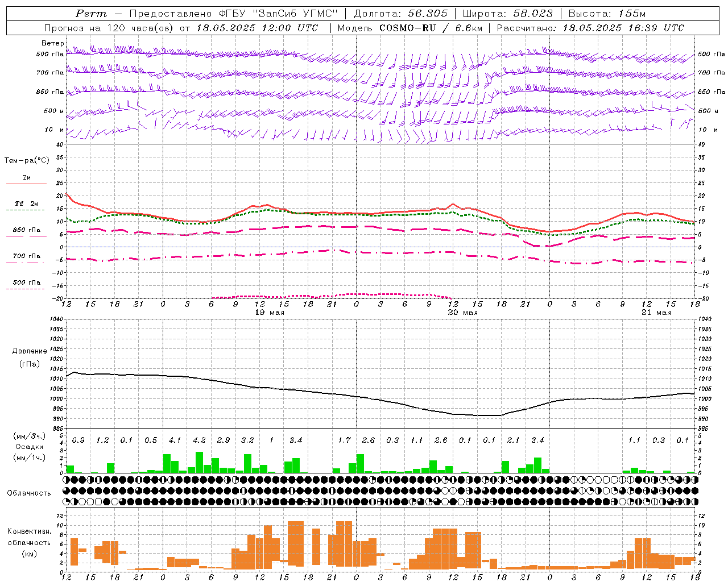Click the "0.5" precipitation value

151,440
